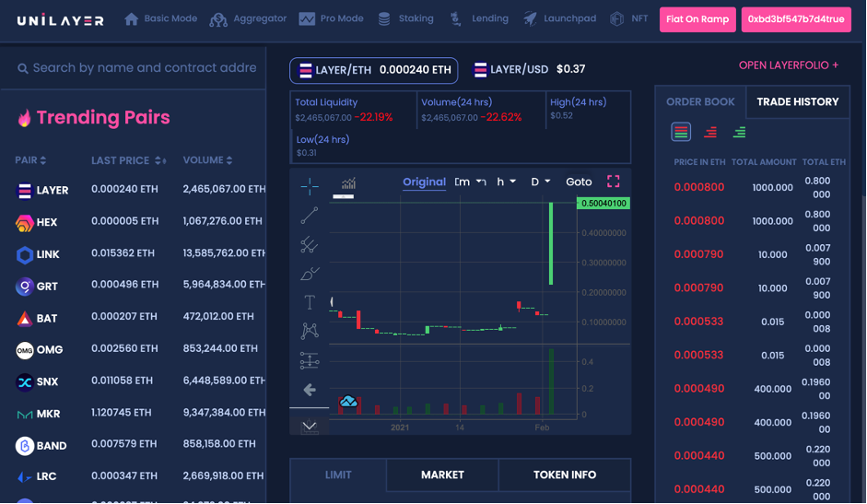The width and height of the screenshot is (867, 504).
Task: Open LAYERFOLIO link
Action: click(x=789, y=65)
